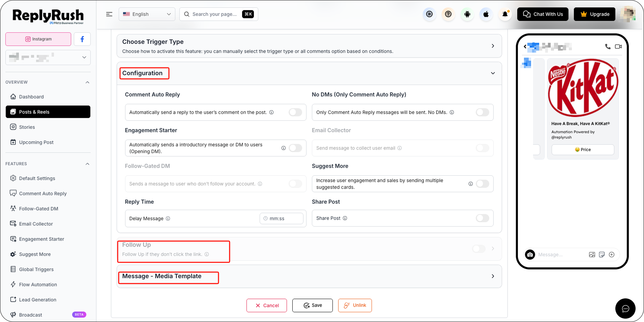Click the video call icon in preview
This screenshot has width=644, height=322.
click(x=618, y=47)
